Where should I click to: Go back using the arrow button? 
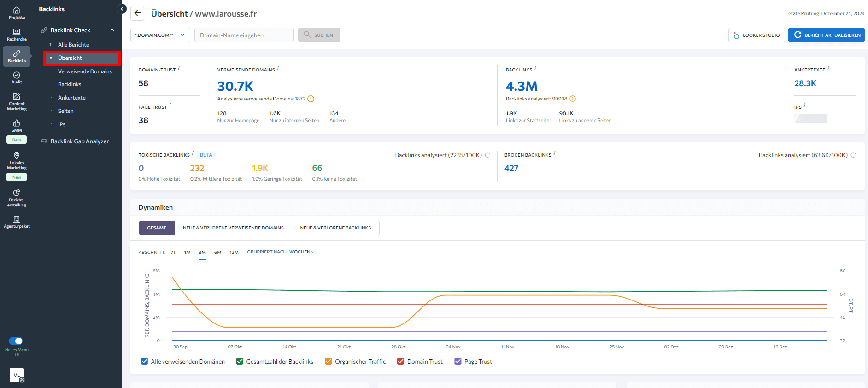pos(137,13)
